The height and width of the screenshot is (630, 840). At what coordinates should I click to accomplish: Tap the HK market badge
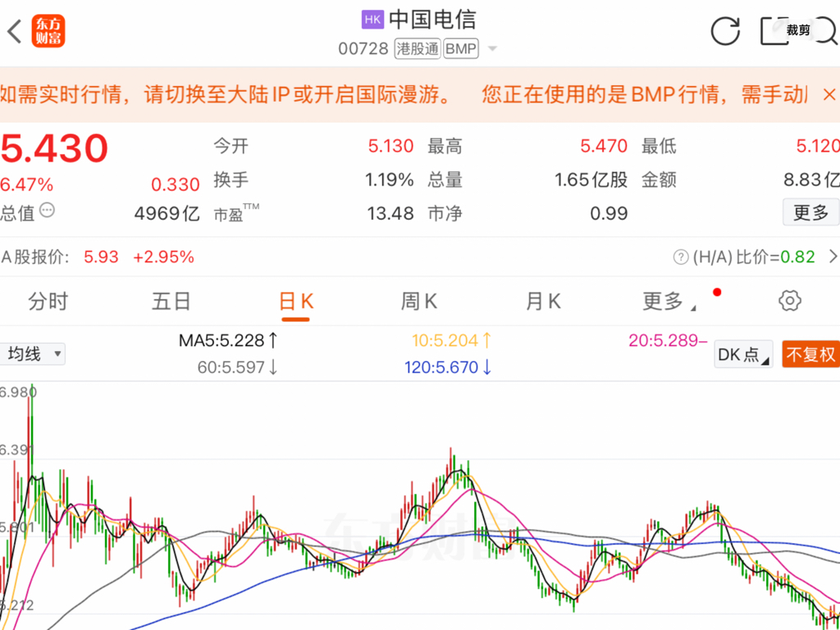373,20
